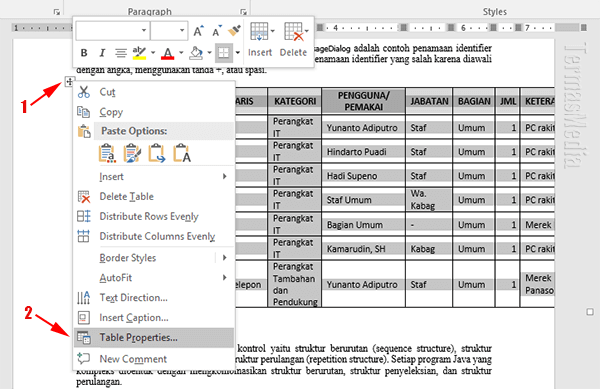
Task: Open Delete dropdown arrow in mini toolbar
Action: pyautogui.click(x=307, y=31)
